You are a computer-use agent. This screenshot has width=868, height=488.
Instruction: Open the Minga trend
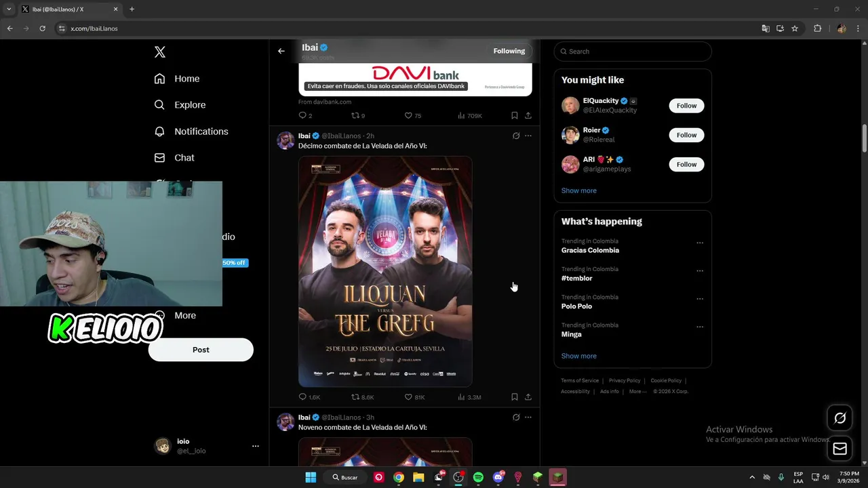pyautogui.click(x=572, y=334)
